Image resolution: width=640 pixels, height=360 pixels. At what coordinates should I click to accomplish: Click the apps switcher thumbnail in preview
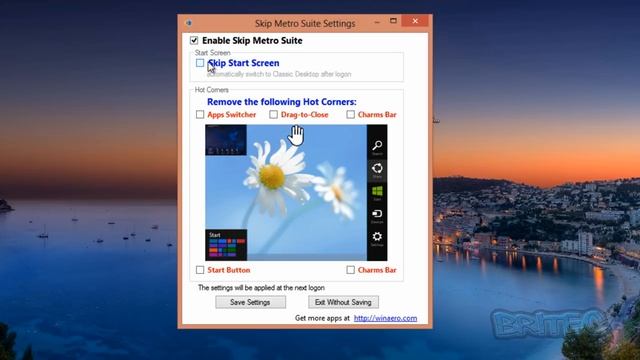coord(226,140)
